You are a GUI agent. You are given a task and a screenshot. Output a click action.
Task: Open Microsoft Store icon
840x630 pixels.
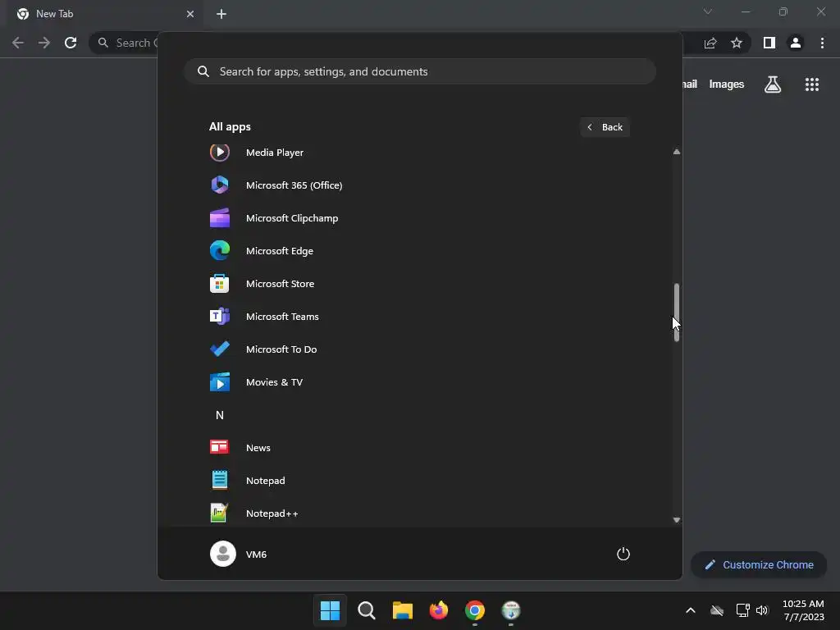click(220, 283)
